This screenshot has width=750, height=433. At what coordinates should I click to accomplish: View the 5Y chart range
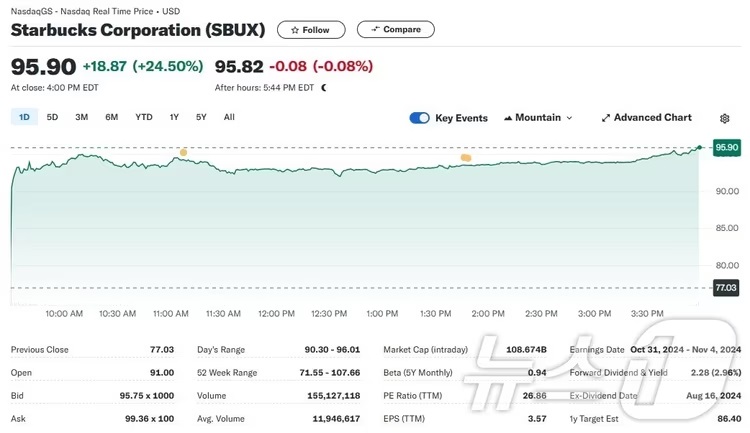pyautogui.click(x=201, y=117)
